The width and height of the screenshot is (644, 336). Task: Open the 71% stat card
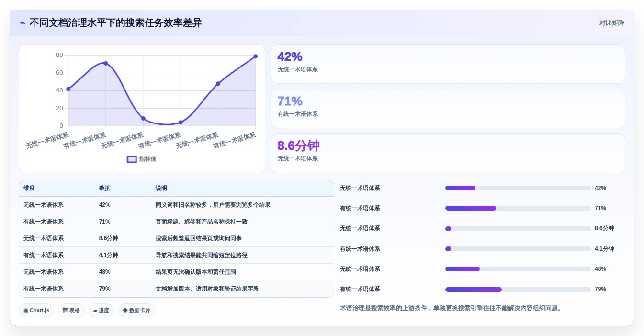tap(448, 109)
